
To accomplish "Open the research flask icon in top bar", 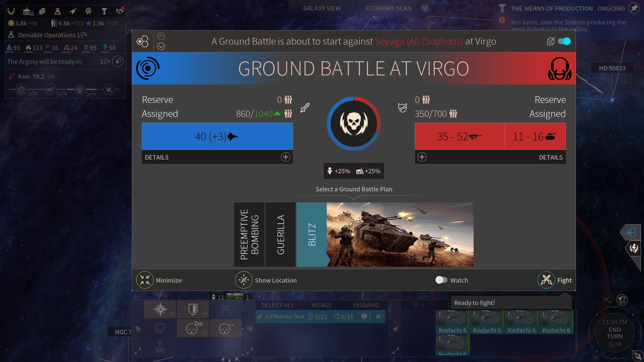I will tap(57, 11).
